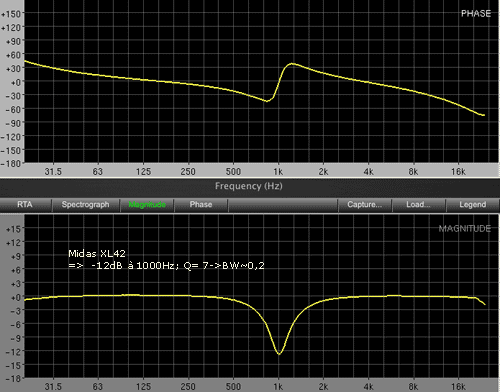Switch to the RTA view tab
The image size is (500, 392).
[x=25, y=204]
